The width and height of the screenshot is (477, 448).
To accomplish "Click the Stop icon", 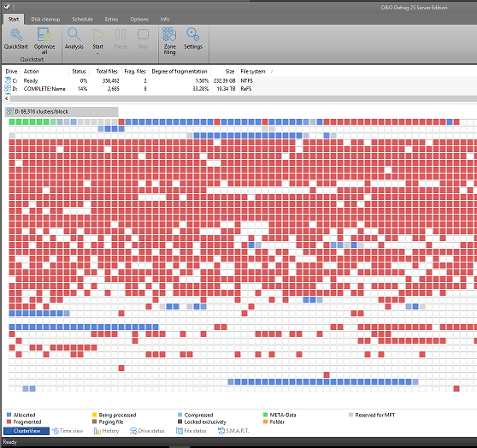I will point(143,34).
